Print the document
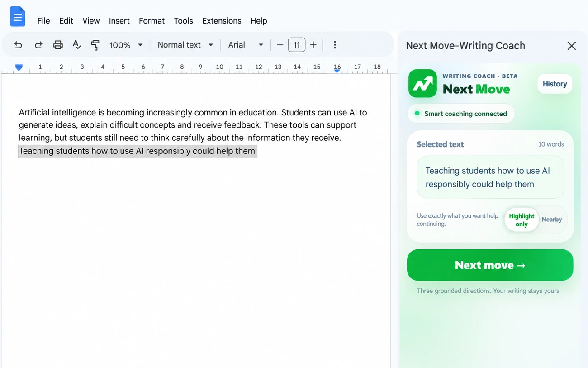The width and height of the screenshot is (588, 368). pyautogui.click(x=58, y=45)
